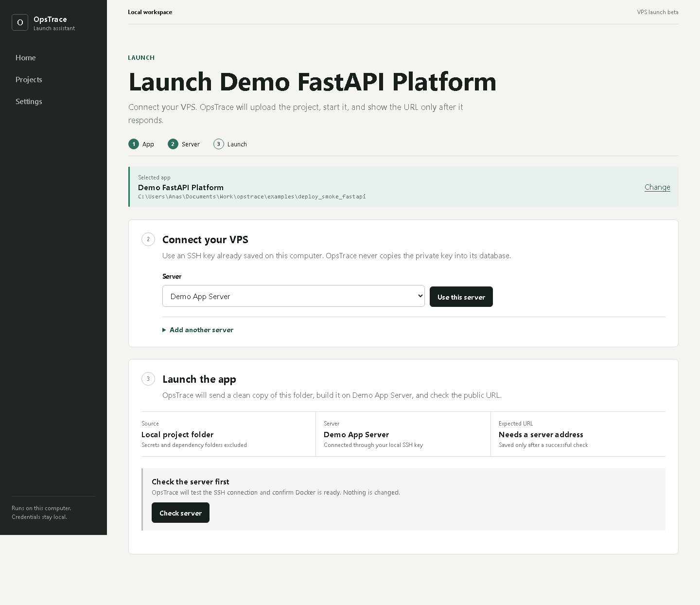Select the Server step indicator

[x=184, y=144]
